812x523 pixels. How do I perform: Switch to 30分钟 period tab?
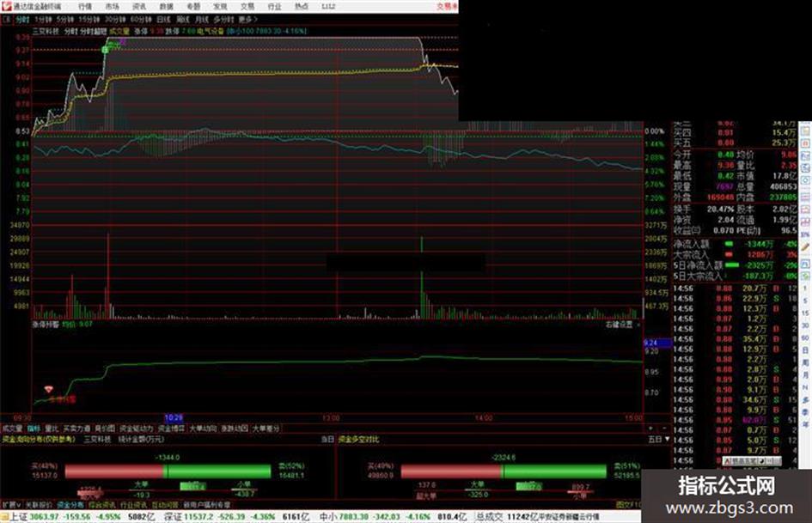(x=115, y=20)
